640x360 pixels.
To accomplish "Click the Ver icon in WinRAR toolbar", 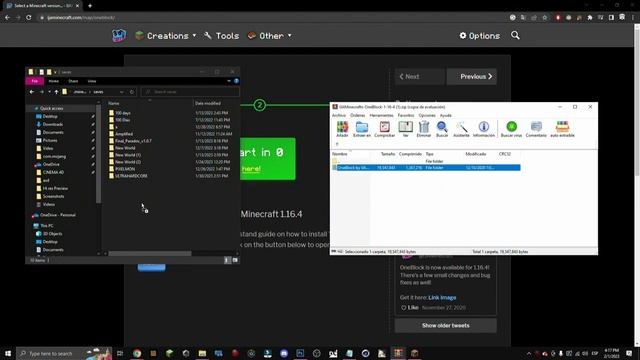I will click(x=405, y=129).
